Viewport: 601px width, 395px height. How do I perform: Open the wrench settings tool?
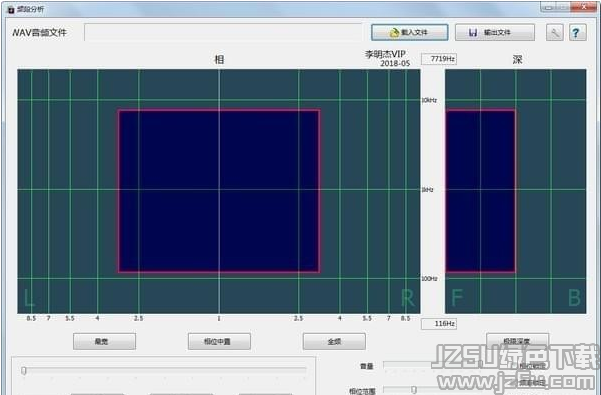554,33
